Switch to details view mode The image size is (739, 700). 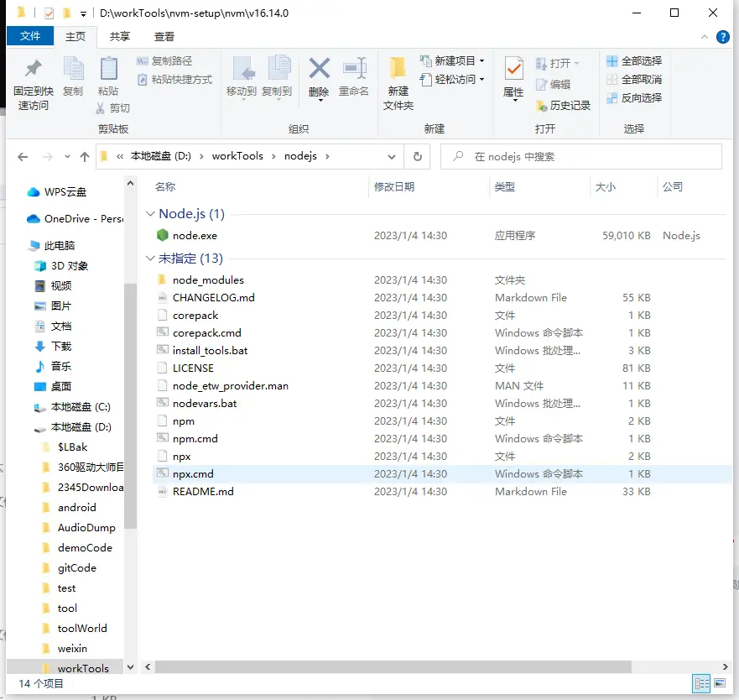[702, 684]
